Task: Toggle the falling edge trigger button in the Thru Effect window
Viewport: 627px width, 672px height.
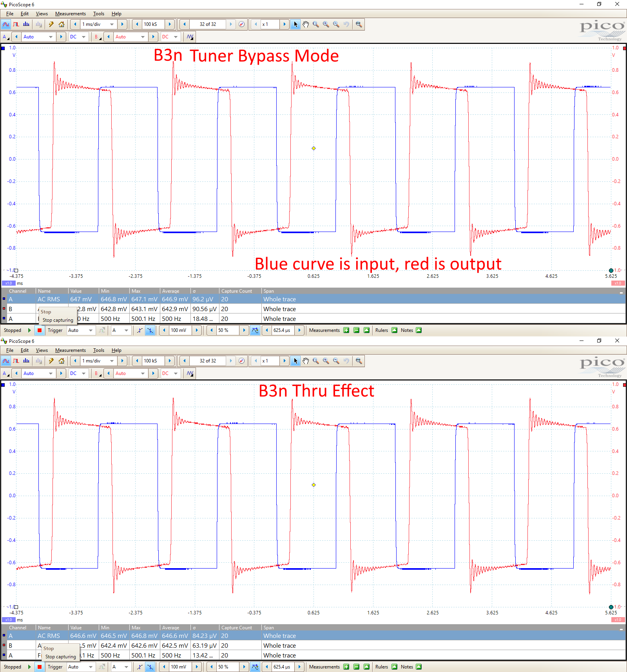Action: [x=150, y=667]
